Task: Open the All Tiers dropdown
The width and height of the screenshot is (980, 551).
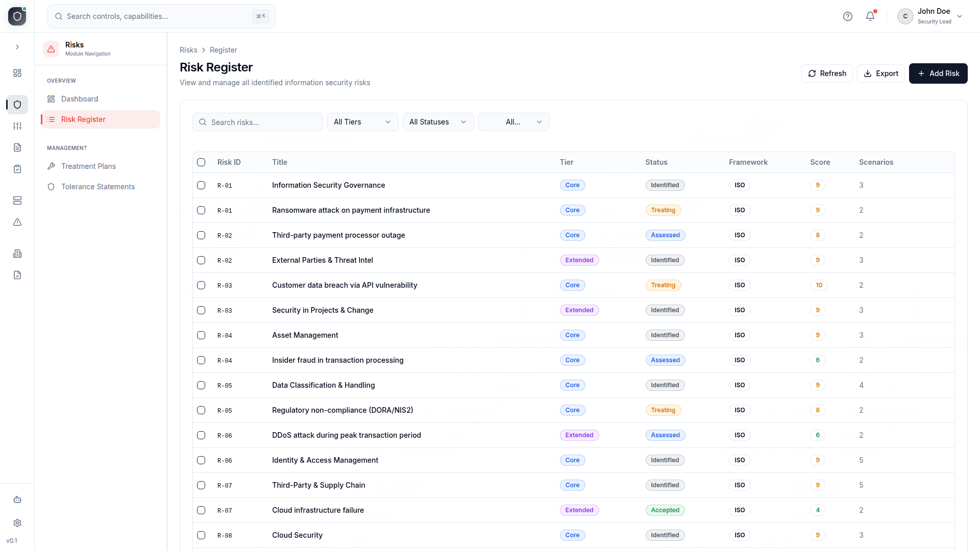Action: click(x=362, y=122)
